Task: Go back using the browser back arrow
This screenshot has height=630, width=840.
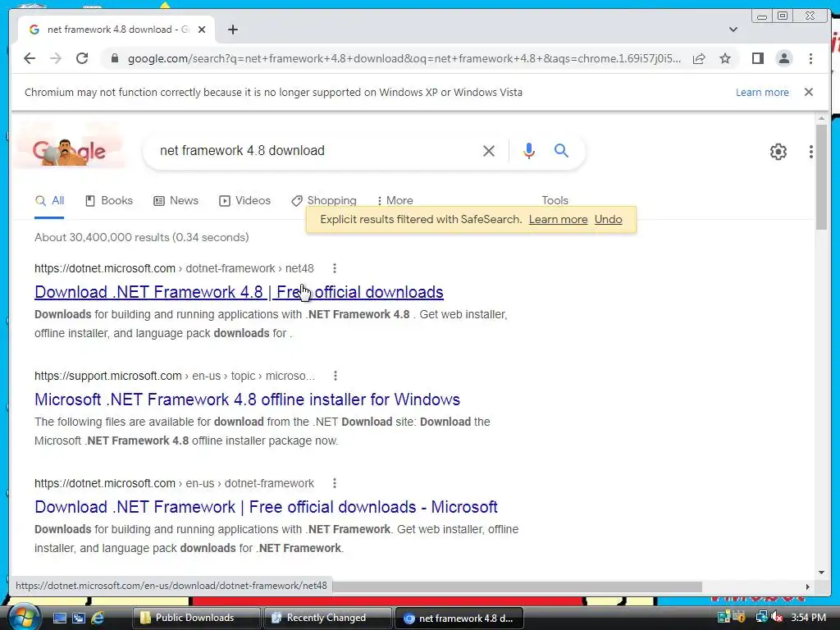Action: click(30, 58)
